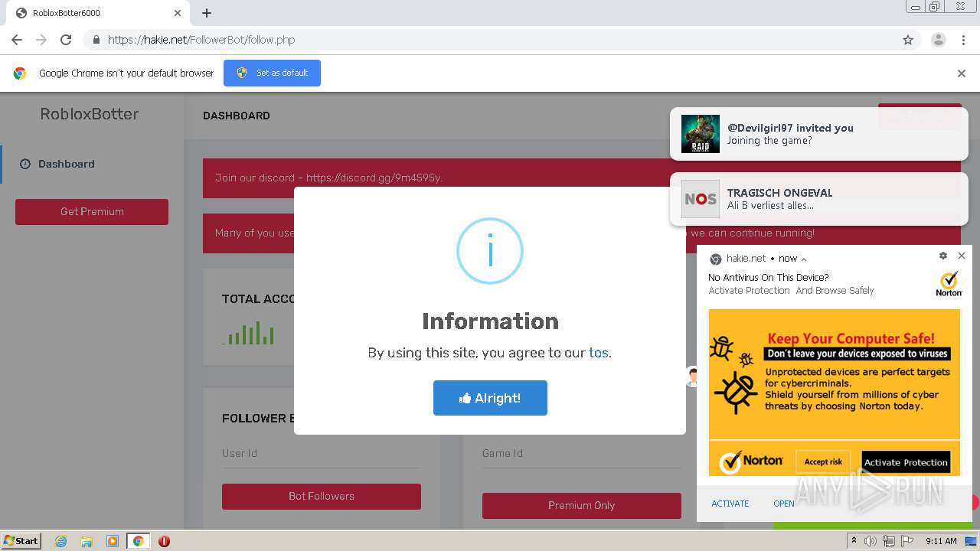This screenshot has height=551, width=980.
Task: Click Set as default button
Action: (272, 73)
